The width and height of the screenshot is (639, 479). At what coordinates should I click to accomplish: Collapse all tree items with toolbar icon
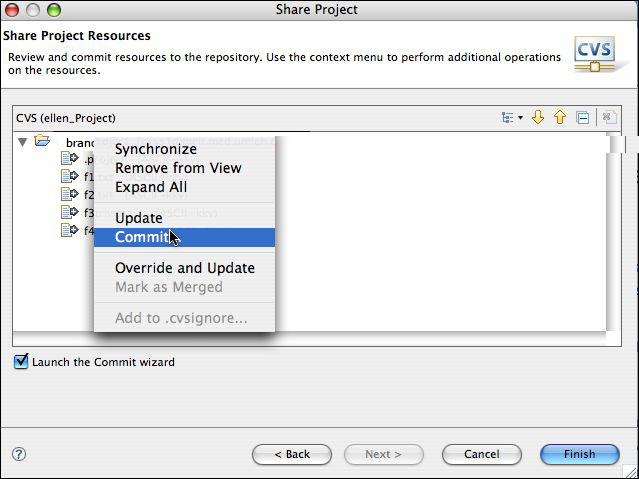[x=583, y=118]
